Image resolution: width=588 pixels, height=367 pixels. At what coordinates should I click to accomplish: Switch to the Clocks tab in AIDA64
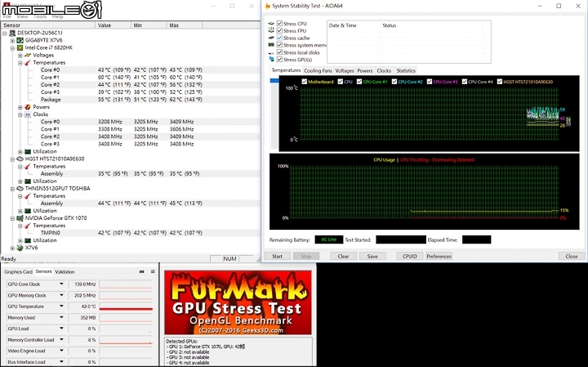(384, 70)
